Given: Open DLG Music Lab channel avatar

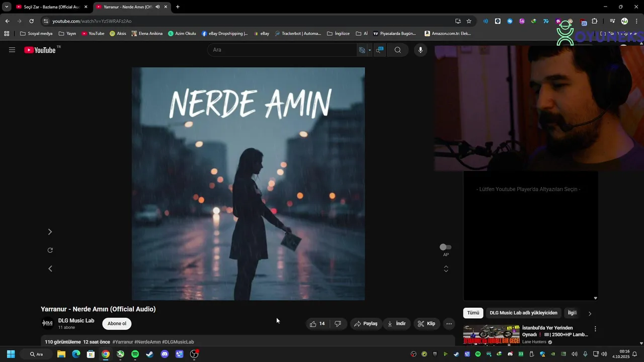Looking at the screenshot, I should pyautogui.click(x=47, y=323).
